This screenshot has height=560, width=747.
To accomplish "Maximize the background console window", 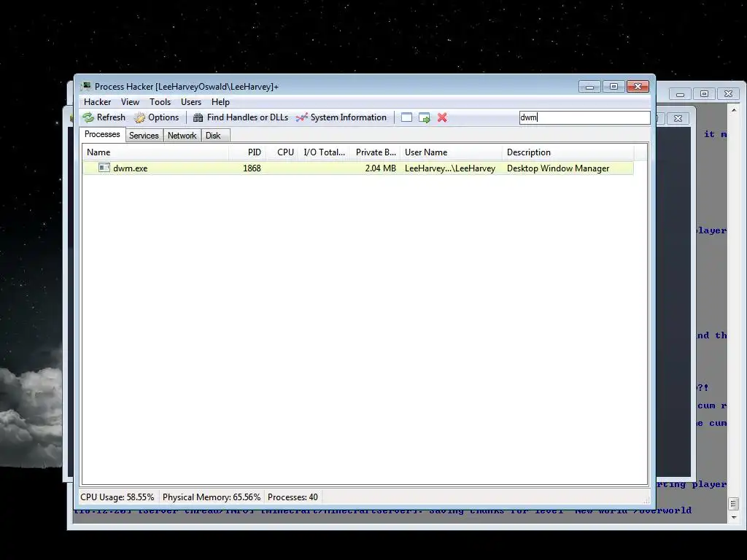I will coord(704,94).
